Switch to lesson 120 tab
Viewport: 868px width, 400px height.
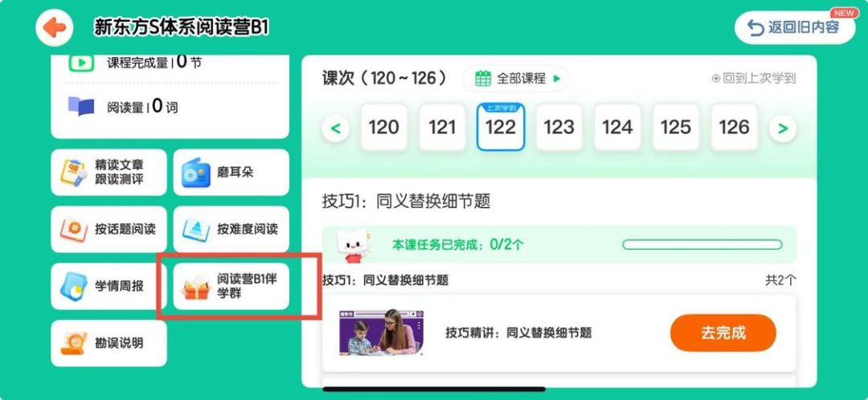(383, 127)
